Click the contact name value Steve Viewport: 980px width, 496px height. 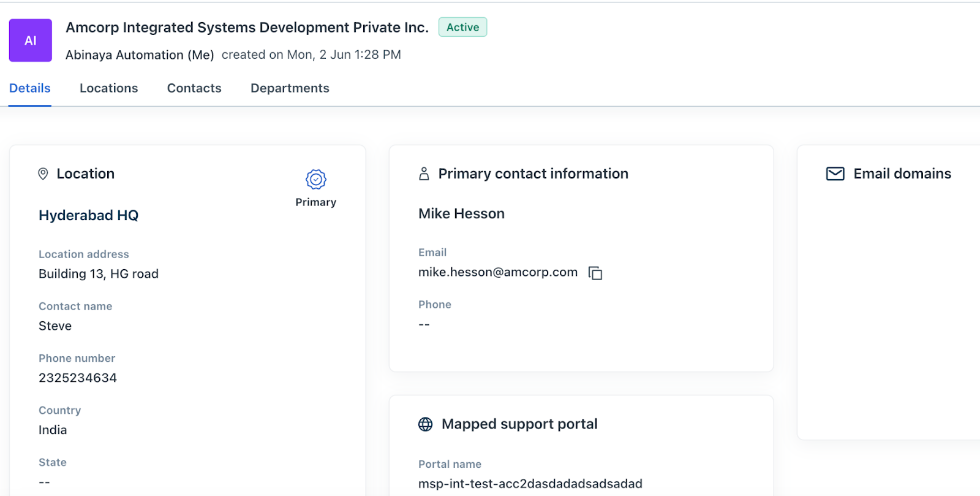(55, 326)
